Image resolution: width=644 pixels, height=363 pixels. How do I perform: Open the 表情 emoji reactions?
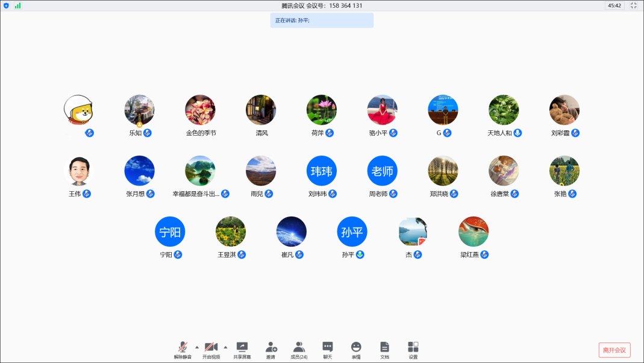(356, 349)
